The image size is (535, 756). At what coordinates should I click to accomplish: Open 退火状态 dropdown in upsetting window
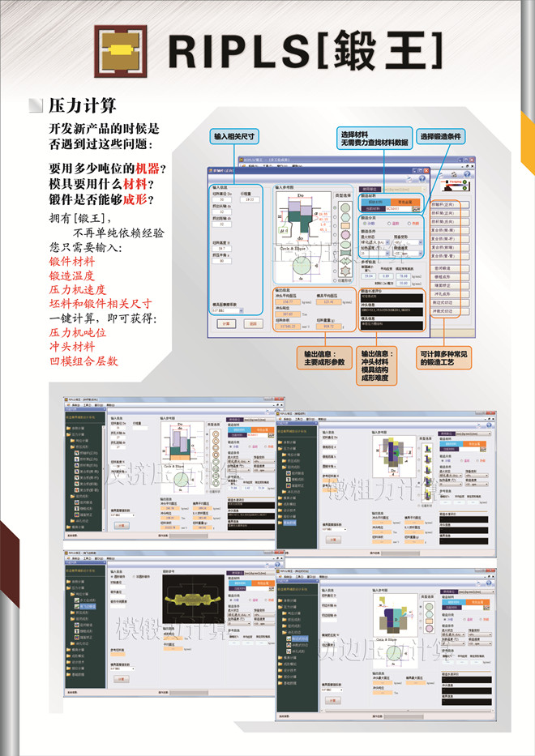pos(451,476)
